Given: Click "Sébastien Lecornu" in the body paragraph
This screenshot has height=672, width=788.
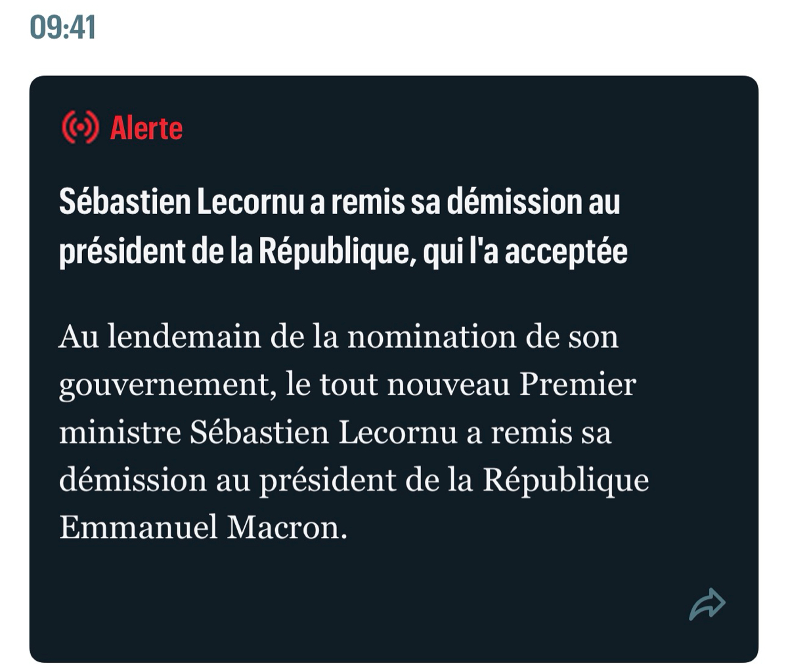Looking at the screenshot, I should [324, 432].
